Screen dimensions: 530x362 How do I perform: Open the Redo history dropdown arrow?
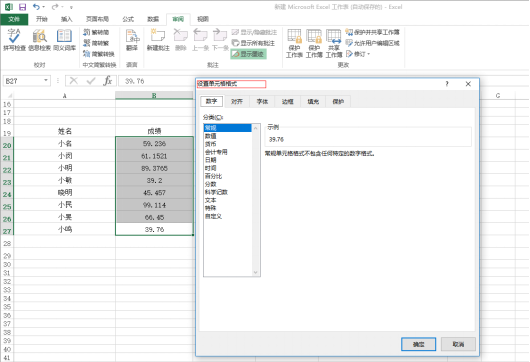[x=63, y=7]
